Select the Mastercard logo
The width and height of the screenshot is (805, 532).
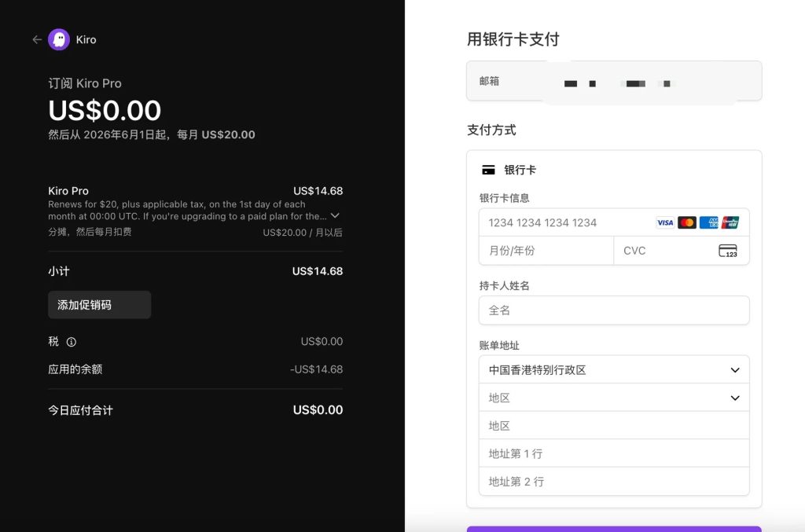(x=687, y=222)
